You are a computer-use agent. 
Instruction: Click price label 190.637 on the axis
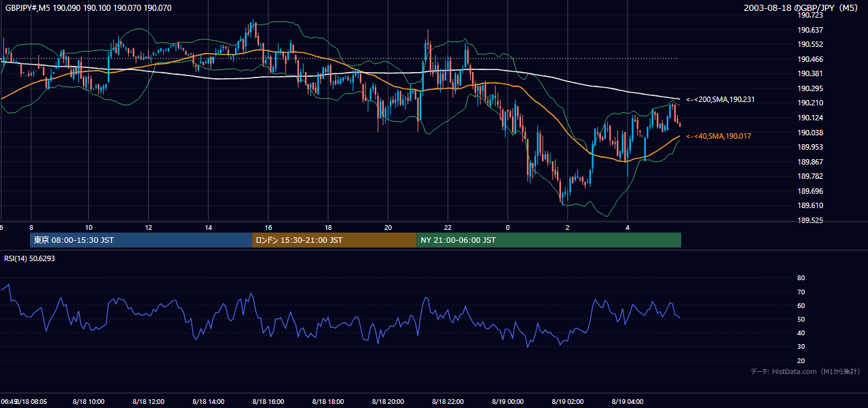(810, 30)
